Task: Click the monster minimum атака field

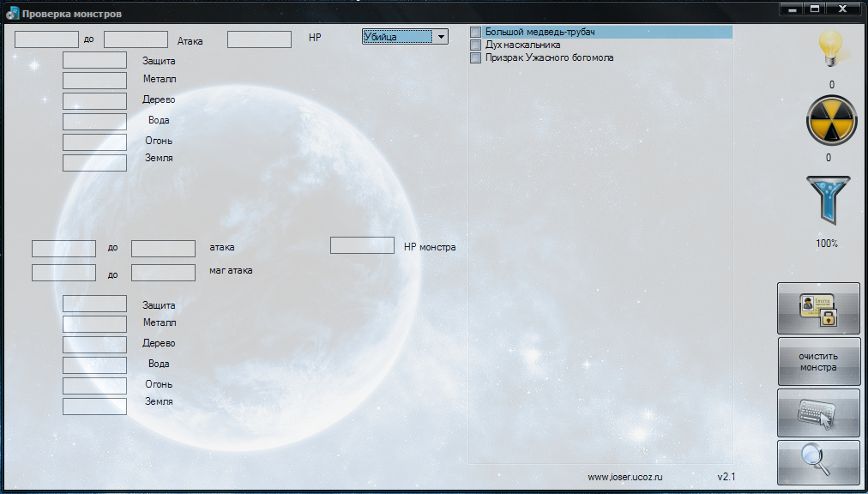Action: [63, 249]
